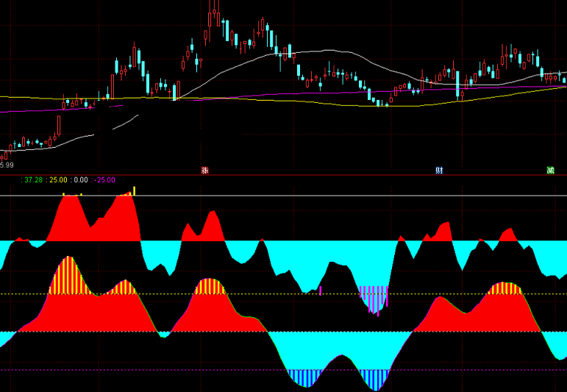567x392 pixels.
Task: Select the magenta -25.00 indicator value
Action: coord(105,180)
